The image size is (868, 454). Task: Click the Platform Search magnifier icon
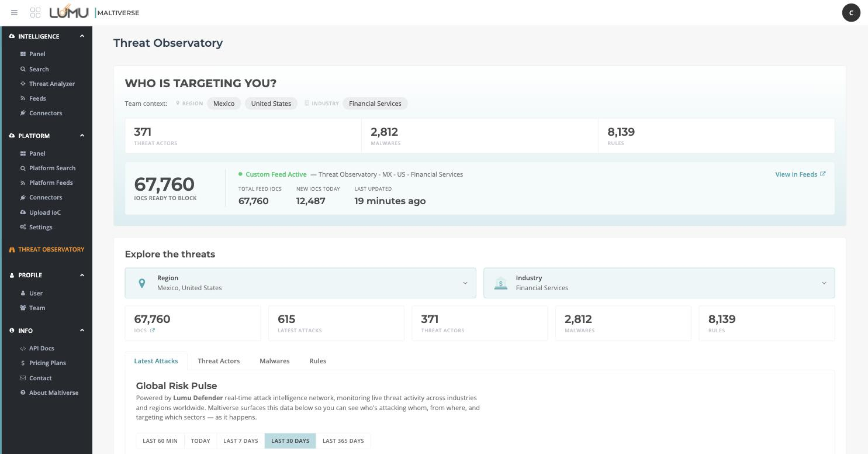click(x=23, y=168)
